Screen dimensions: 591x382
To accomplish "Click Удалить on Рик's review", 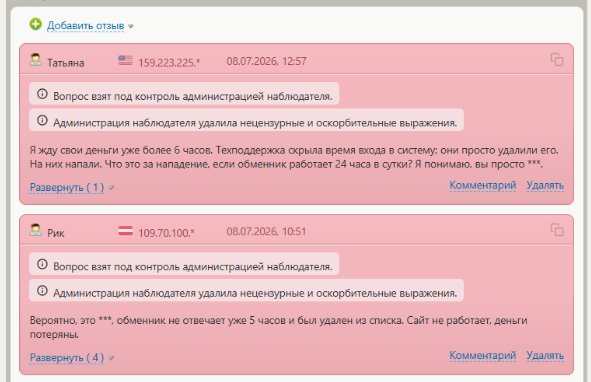I will 545,356.
